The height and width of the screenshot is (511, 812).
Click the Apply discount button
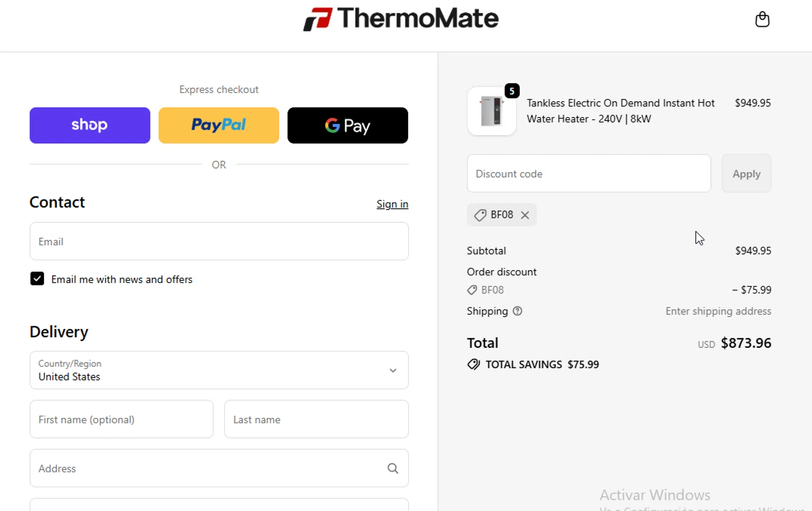(746, 174)
